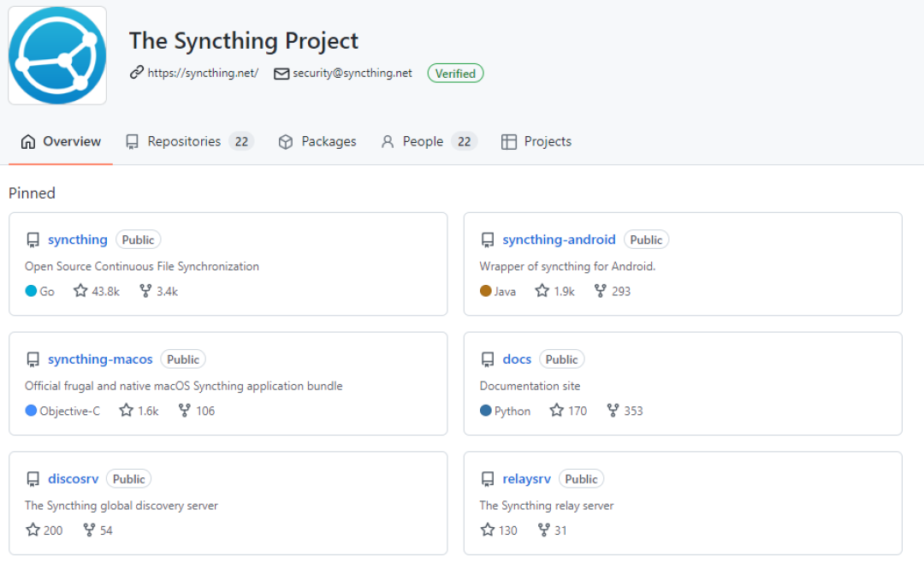Click the envelope mail icon
924x563 pixels.
(281, 74)
